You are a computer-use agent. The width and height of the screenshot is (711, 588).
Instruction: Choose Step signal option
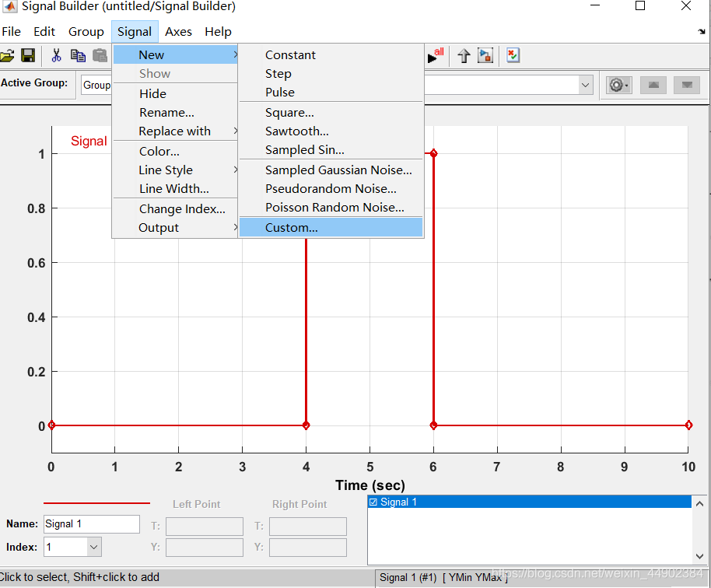[331, 73]
